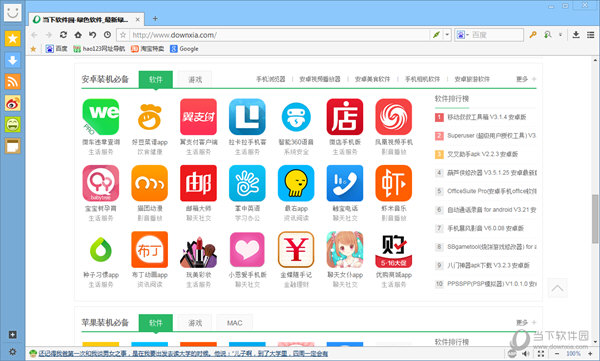Viewport: 600px width, 361px height.
Task: Click the green leaf speed mode icon
Action: coord(436,35)
